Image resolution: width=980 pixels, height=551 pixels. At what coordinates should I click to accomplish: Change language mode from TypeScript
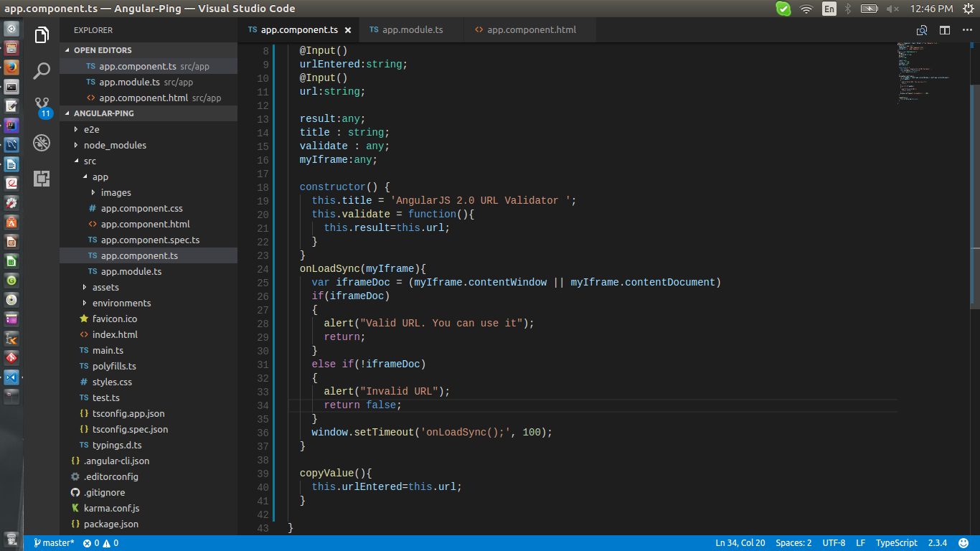pos(896,542)
